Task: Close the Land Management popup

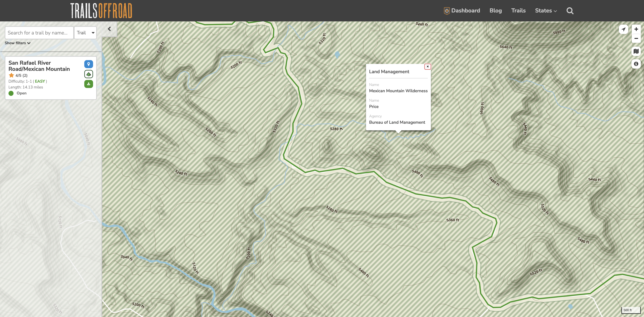Action: coord(427,67)
